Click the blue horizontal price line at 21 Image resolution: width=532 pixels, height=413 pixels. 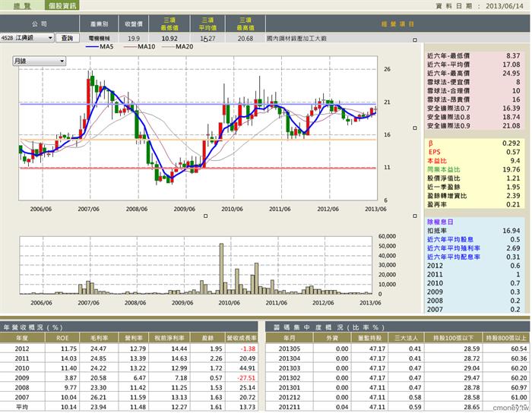point(198,104)
